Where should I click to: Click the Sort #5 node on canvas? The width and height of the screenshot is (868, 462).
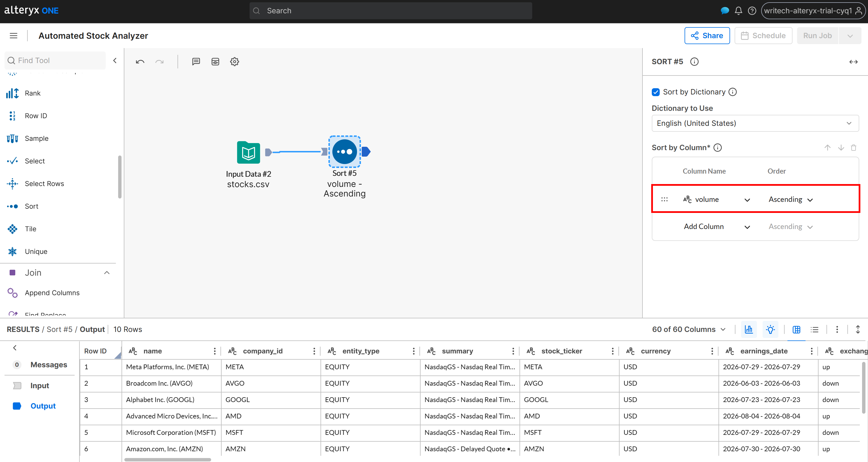pyautogui.click(x=344, y=152)
